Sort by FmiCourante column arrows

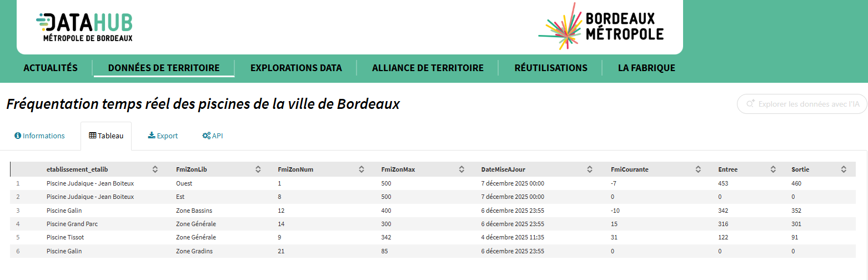click(x=698, y=169)
